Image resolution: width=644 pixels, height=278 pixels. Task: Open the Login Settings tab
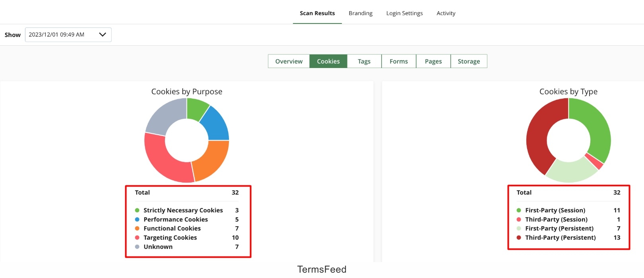click(404, 13)
